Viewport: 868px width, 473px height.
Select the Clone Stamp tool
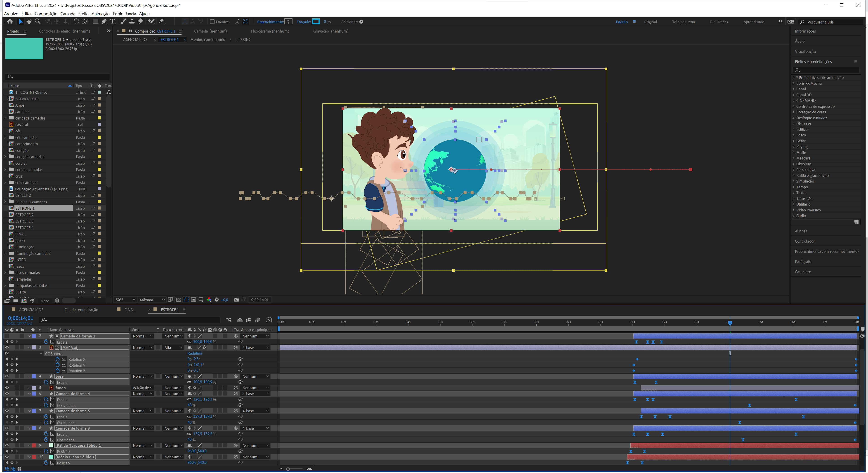(132, 21)
